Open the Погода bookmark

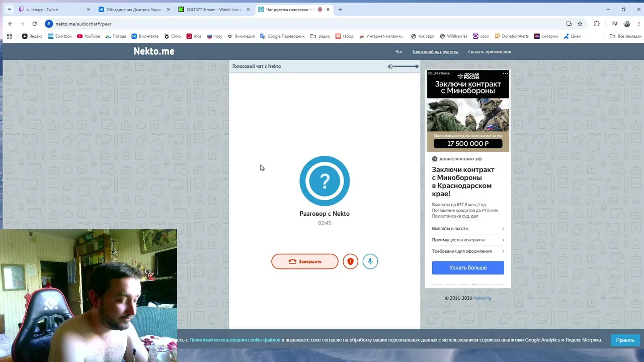tap(115, 36)
